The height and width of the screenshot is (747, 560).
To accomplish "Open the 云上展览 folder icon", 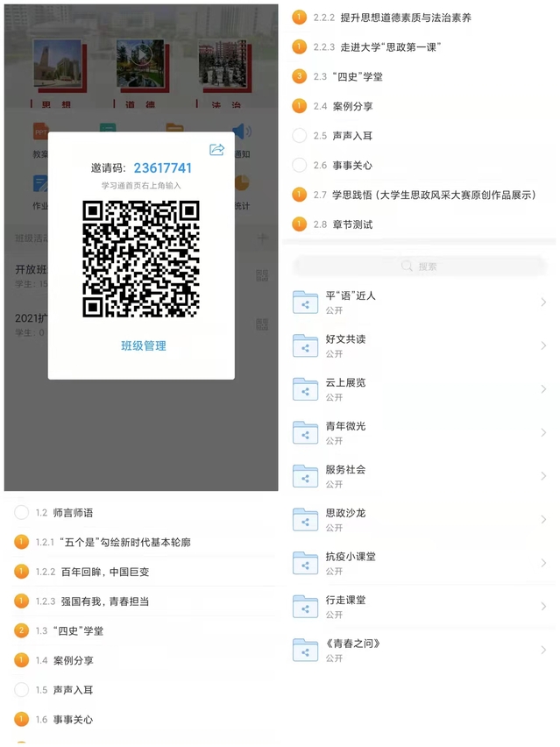I will coord(305,389).
